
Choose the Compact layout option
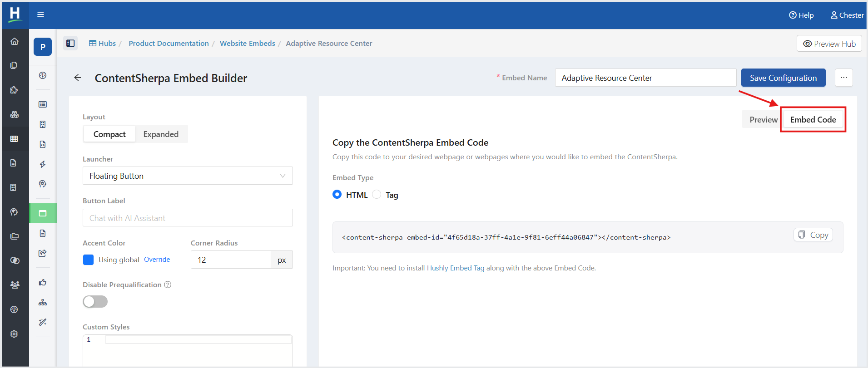tap(109, 134)
